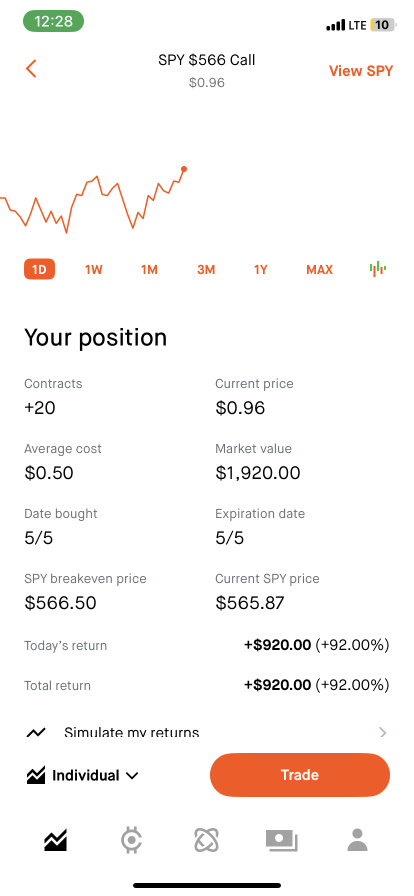Switch chart to 3M range

coord(206,269)
